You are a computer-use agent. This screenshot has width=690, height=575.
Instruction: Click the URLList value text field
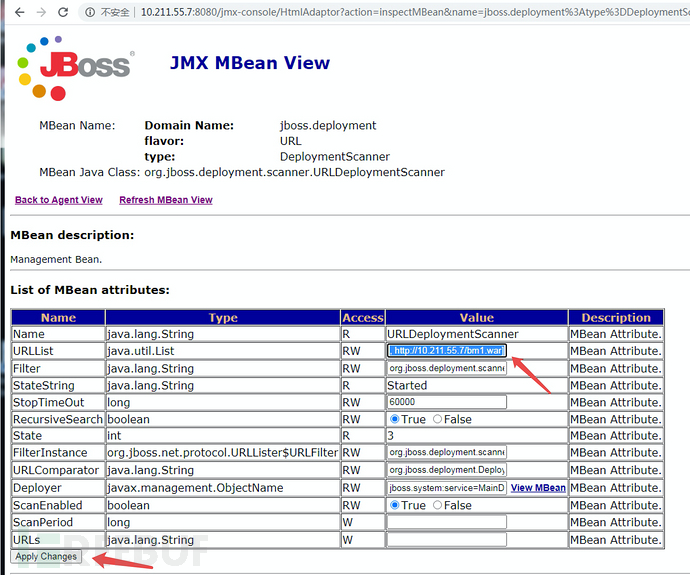pyautogui.click(x=447, y=351)
